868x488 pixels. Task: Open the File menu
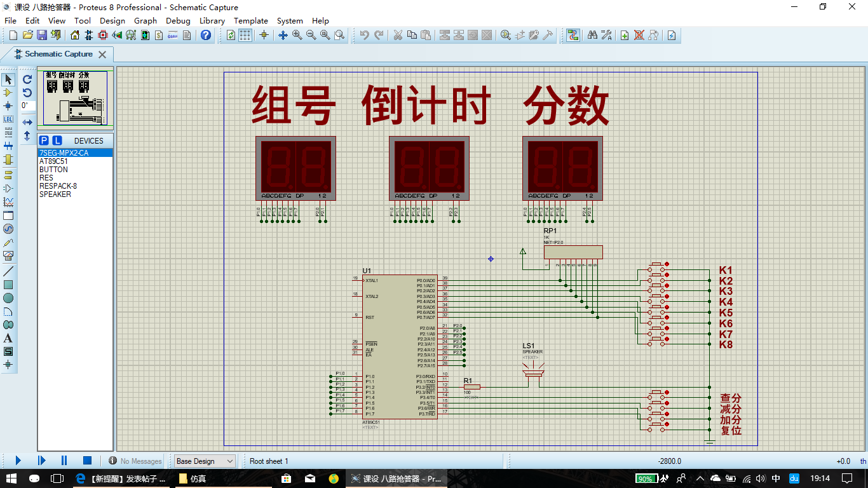point(10,20)
